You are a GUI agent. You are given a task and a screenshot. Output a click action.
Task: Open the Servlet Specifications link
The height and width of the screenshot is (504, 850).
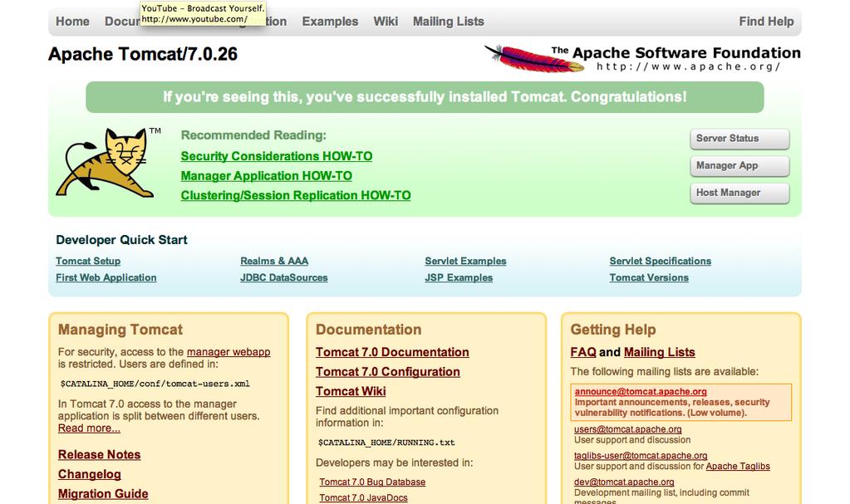pos(661,262)
